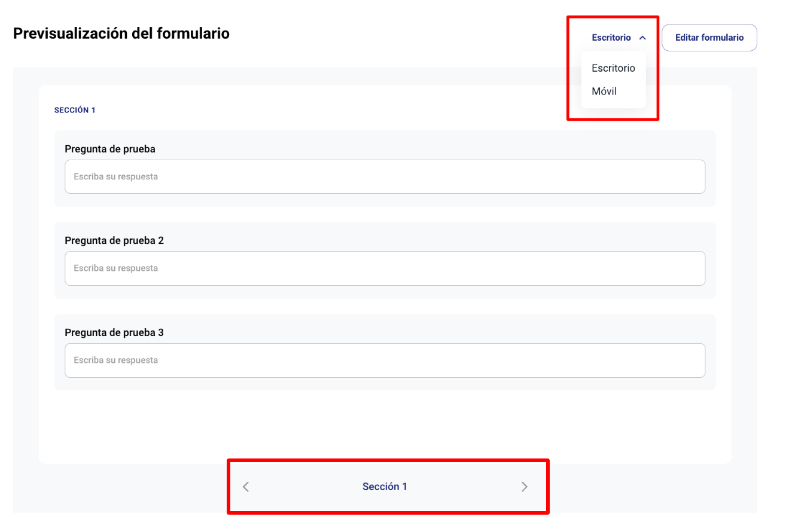Focus the answer field for Pregunta de prueba 2
786x532 pixels.
tap(385, 268)
